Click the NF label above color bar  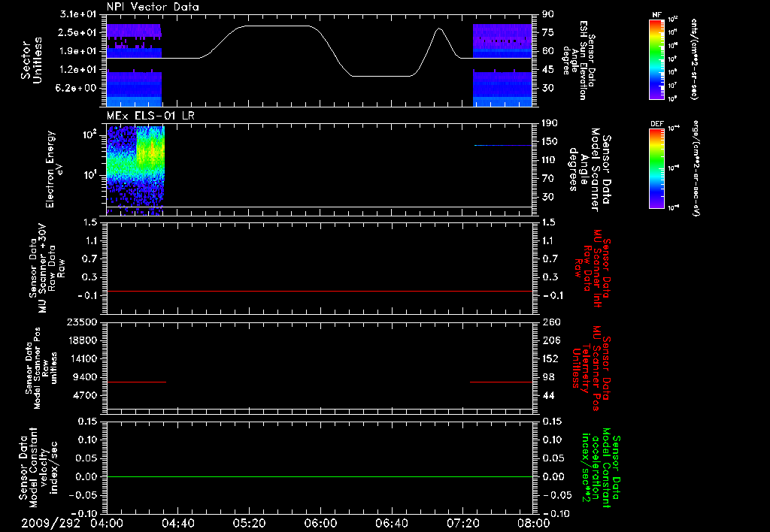coord(657,15)
